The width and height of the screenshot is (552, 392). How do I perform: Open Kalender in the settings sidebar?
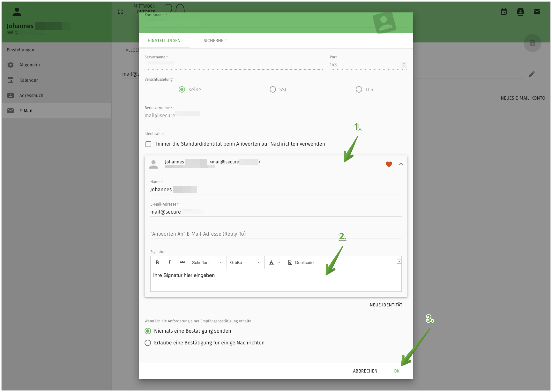pos(28,80)
